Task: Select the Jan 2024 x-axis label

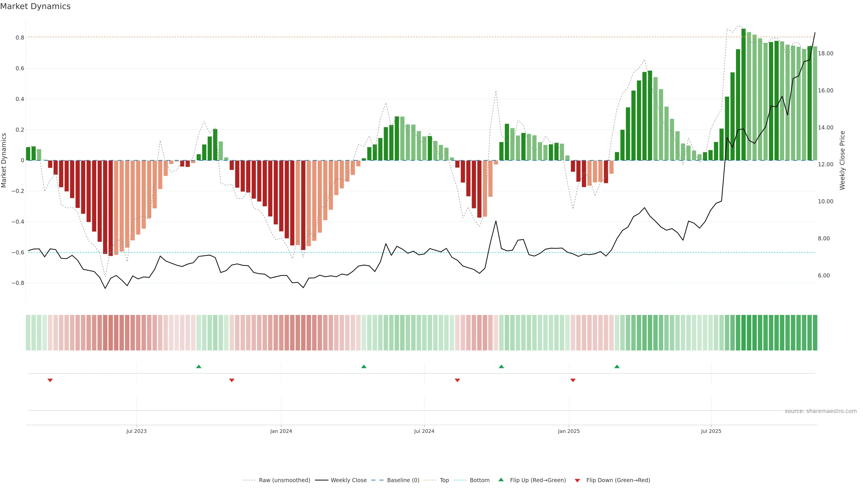Action: pos(281,432)
